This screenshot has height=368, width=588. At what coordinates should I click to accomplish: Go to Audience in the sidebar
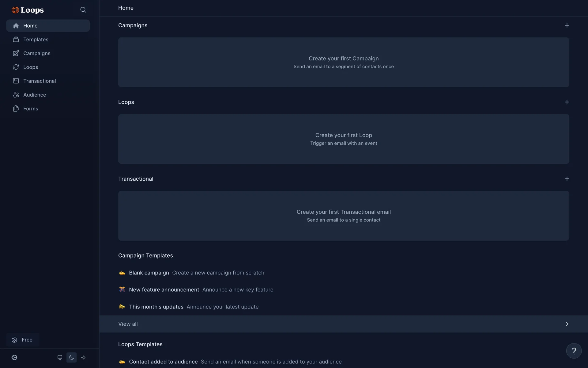(x=35, y=95)
